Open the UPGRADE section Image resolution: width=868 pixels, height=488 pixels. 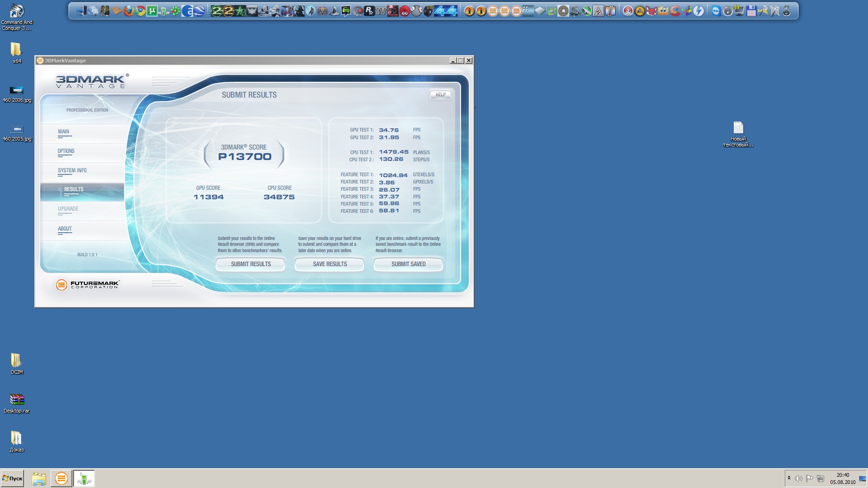(x=68, y=209)
